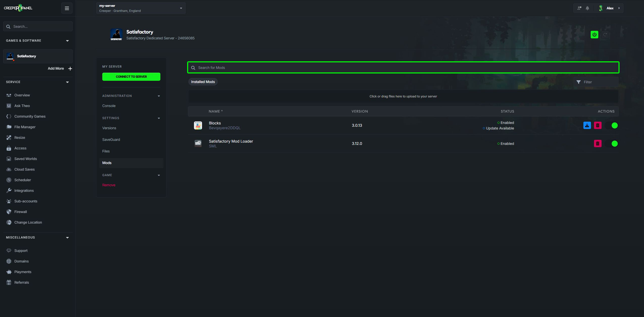Click the restart server icon

tap(605, 35)
